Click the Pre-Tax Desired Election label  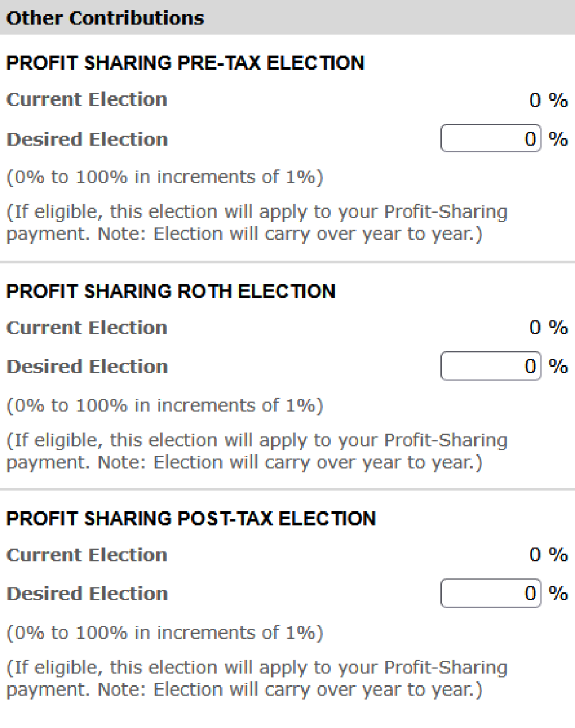pos(87,139)
